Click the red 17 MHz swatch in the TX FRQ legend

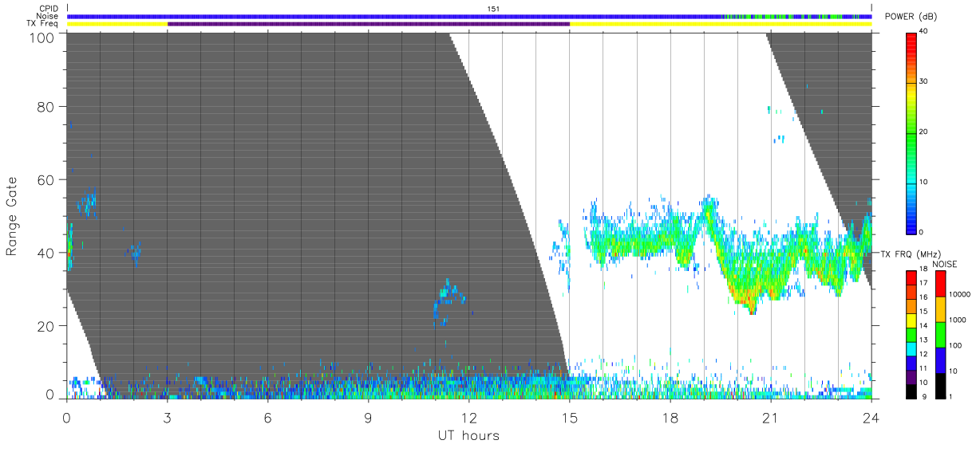pos(911,277)
